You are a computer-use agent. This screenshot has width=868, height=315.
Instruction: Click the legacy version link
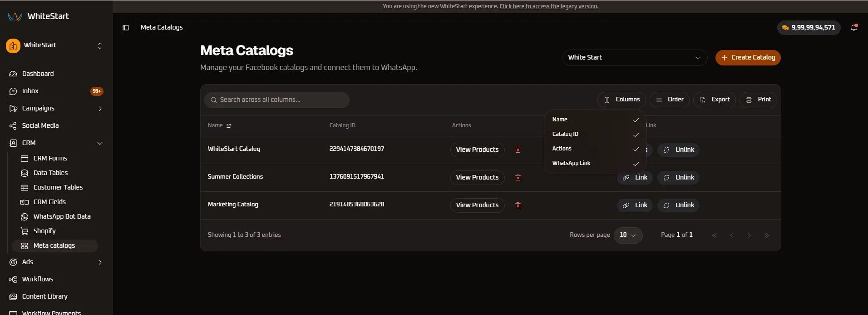tap(549, 6)
